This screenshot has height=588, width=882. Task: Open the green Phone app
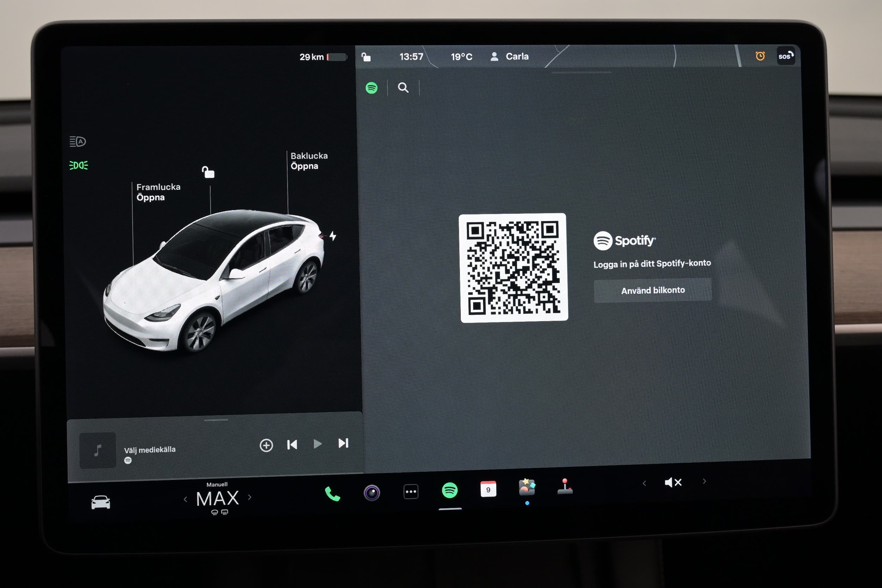332,494
